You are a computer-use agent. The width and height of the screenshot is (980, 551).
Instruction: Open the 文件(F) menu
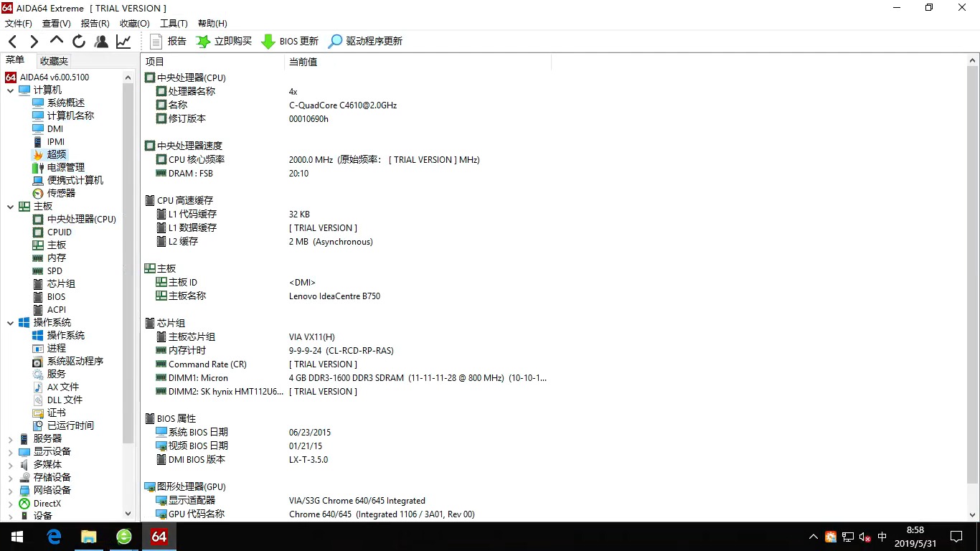point(19,24)
